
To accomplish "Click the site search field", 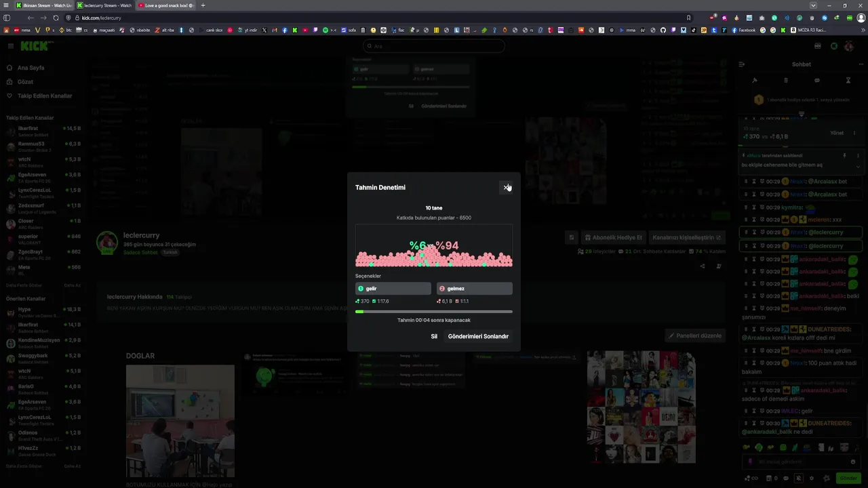I will point(434,46).
